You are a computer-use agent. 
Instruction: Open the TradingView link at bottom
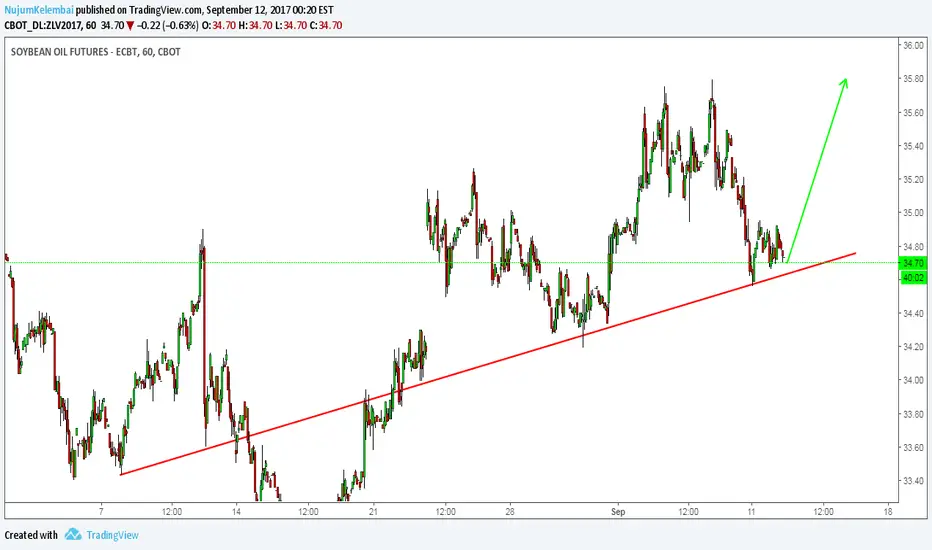[x=112, y=535]
